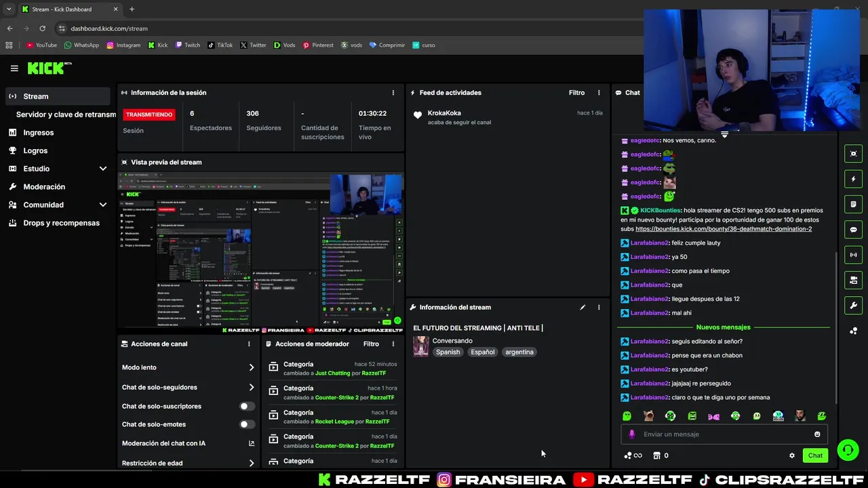Click the camera icon in right sidebar
Viewport: 868px width, 488px height.
coord(854,280)
